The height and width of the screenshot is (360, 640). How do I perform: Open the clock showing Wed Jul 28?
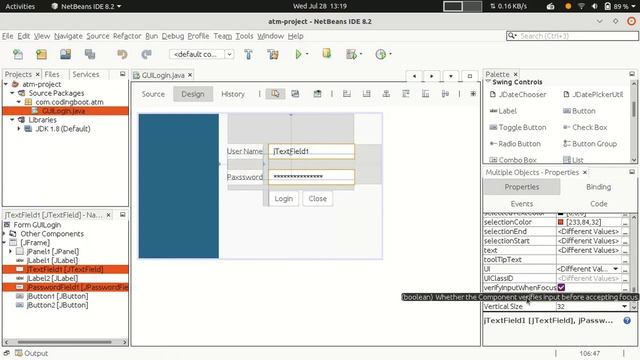tap(320, 6)
